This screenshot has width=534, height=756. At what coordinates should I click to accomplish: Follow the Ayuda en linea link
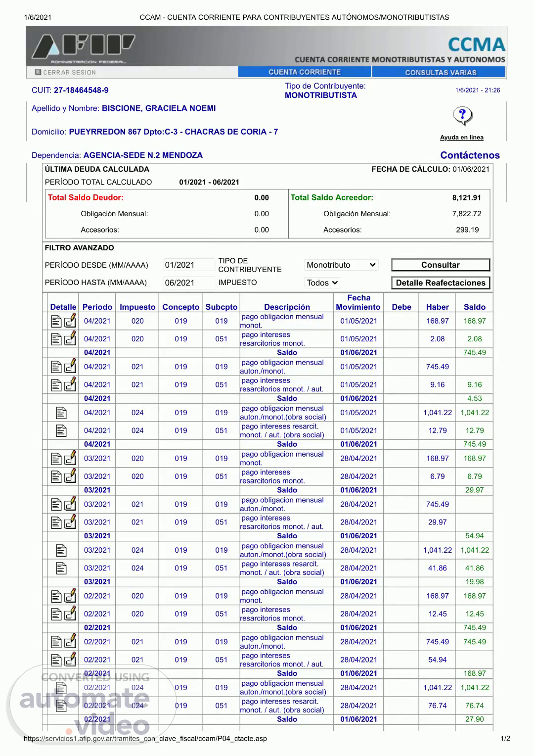click(462, 138)
